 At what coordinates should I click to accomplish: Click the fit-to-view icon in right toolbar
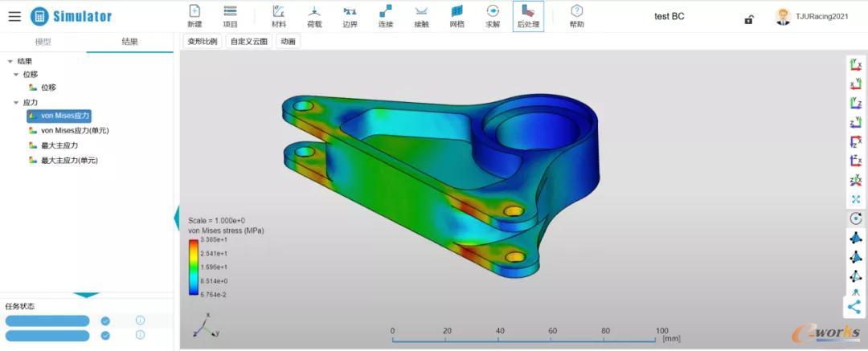pyautogui.click(x=856, y=199)
